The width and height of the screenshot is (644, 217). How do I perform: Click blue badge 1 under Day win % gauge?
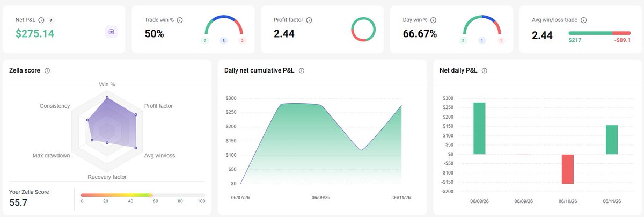(x=481, y=41)
